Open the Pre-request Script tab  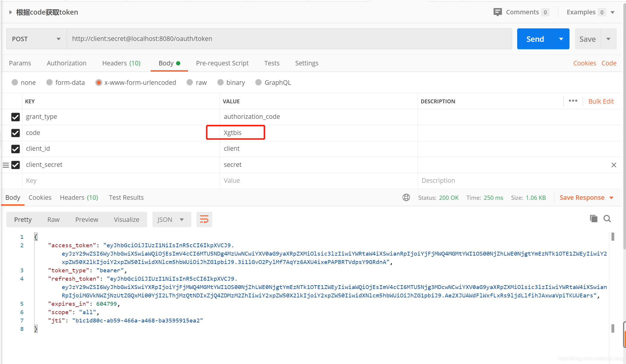(x=222, y=63)
